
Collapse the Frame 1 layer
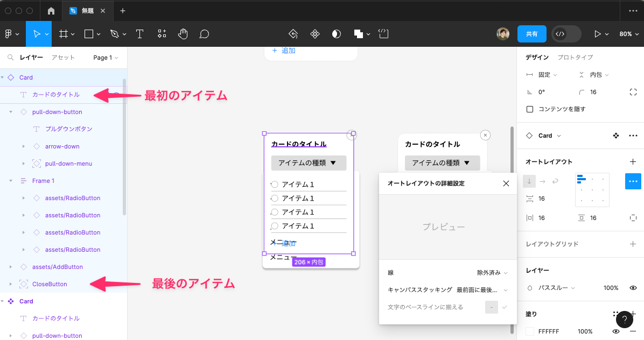click(x=11, y=181)
